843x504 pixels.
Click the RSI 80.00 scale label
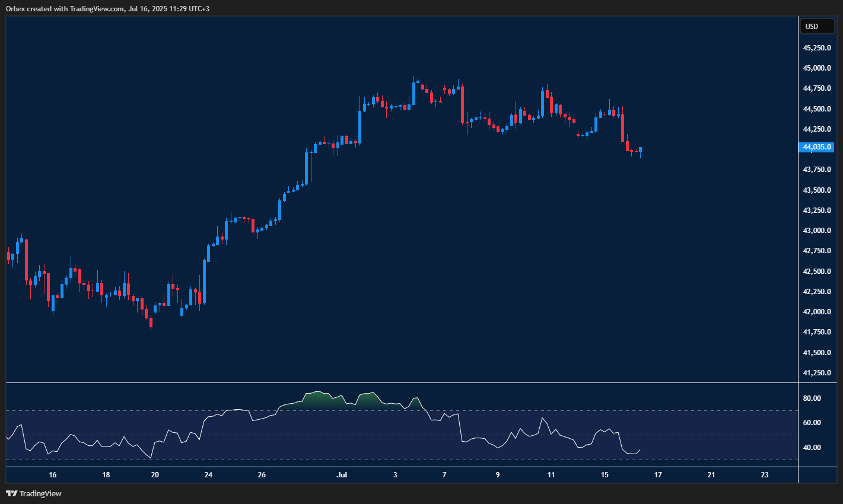click(812, 398)
